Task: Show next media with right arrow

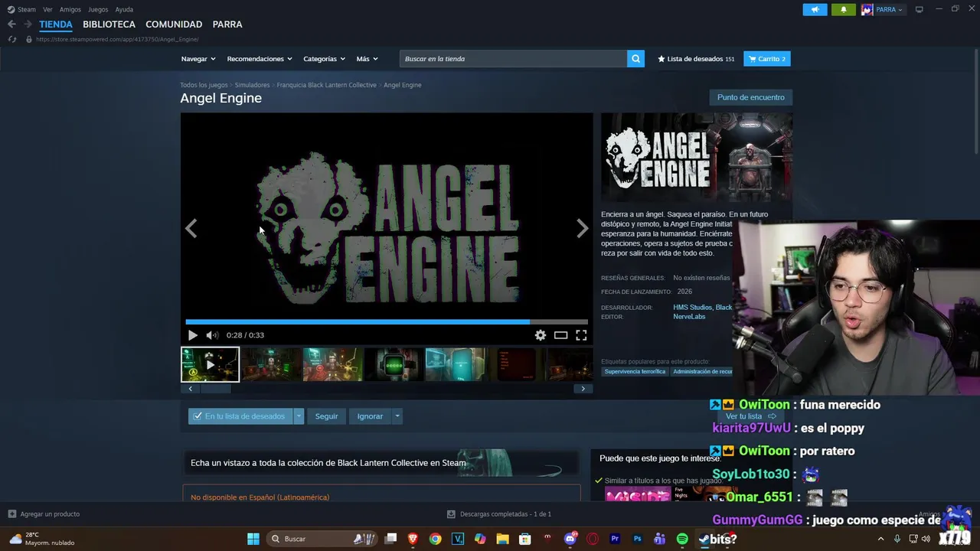Action: 582,228
